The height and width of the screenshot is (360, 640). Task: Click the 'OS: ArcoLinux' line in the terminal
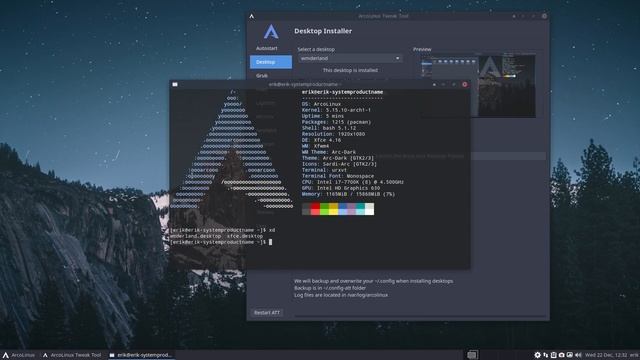(x=321, y=104)
